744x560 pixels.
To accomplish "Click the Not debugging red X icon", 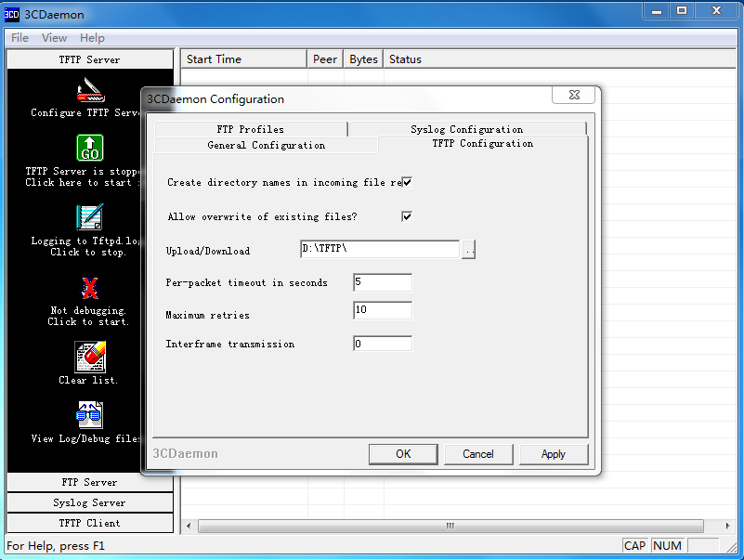I will 90,288.
